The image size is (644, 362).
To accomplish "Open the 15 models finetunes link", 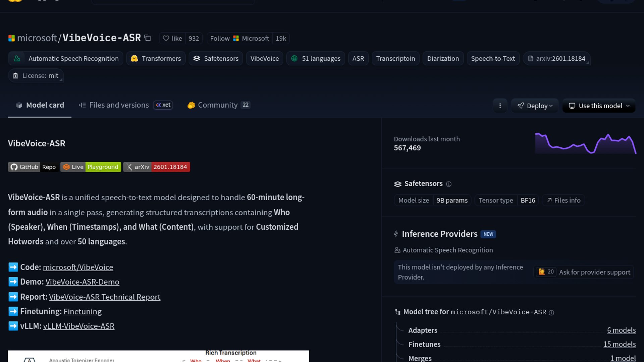I will point(619,345).
